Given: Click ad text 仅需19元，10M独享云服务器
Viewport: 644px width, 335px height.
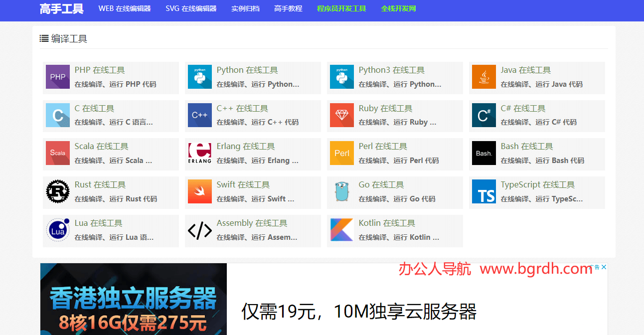Looking at the screenshot, I should coord(359,312).
